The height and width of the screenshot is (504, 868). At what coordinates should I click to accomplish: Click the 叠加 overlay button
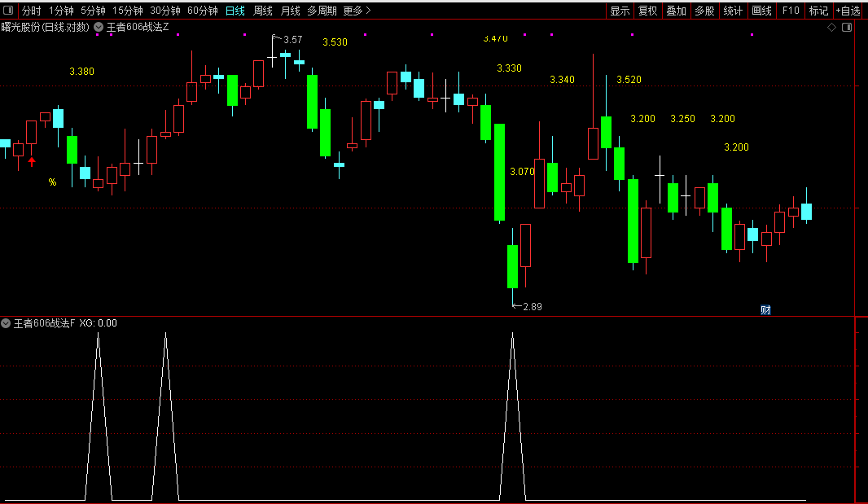click(676, 11)
